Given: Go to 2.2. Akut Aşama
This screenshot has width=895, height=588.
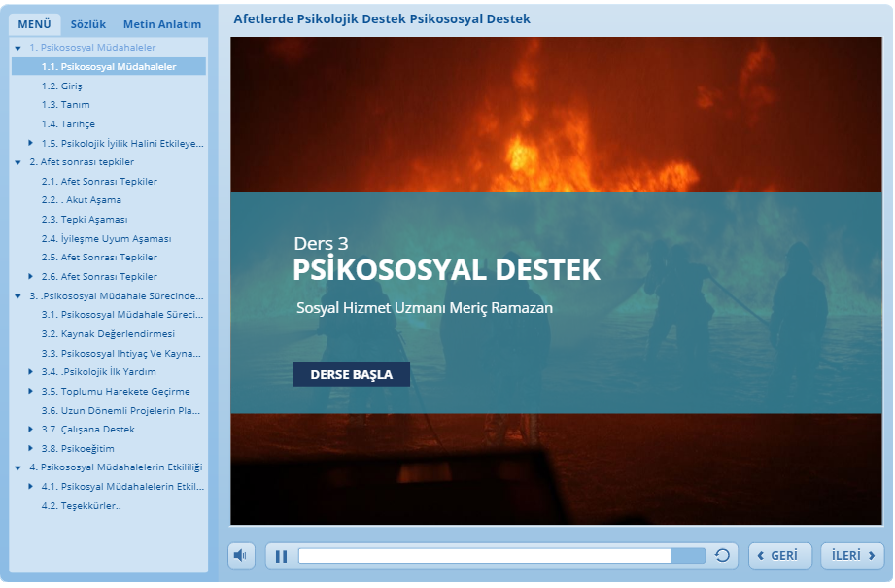Looking at the screenshot, I should click(x=81, y=200).
